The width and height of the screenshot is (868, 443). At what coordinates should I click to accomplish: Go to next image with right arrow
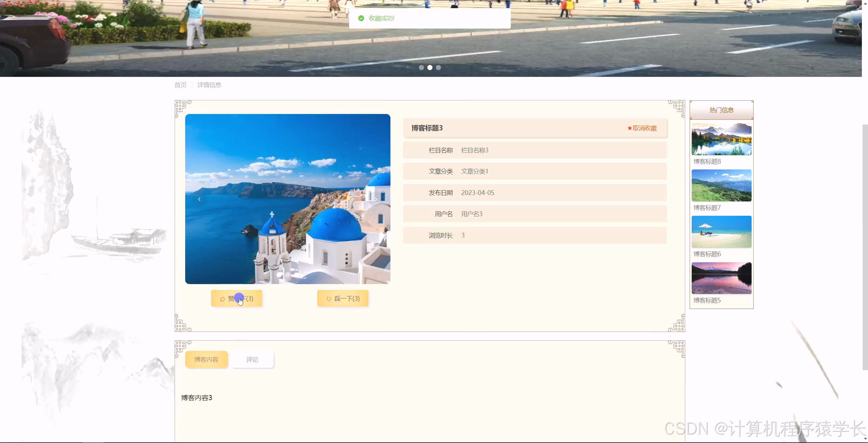(x=375, y=199)
